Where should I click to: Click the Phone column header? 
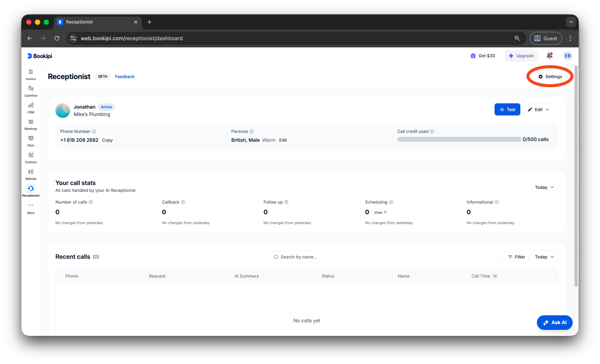point(72,276)
